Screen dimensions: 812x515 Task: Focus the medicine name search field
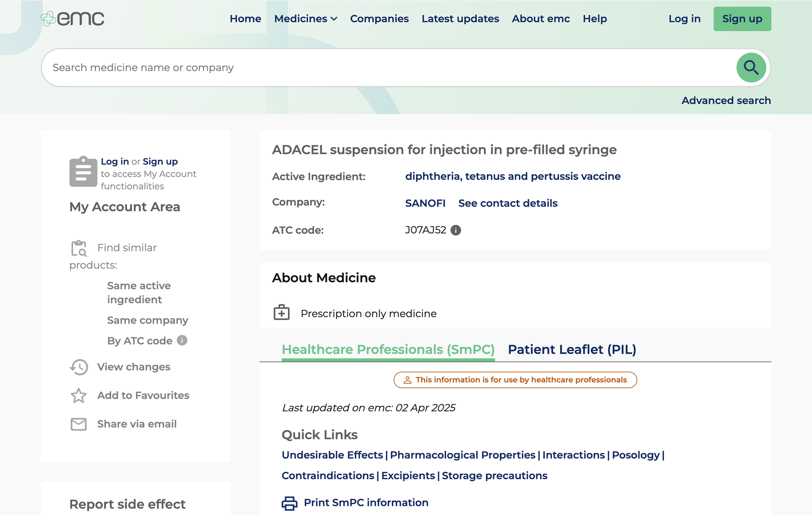(x=388, y=68)
